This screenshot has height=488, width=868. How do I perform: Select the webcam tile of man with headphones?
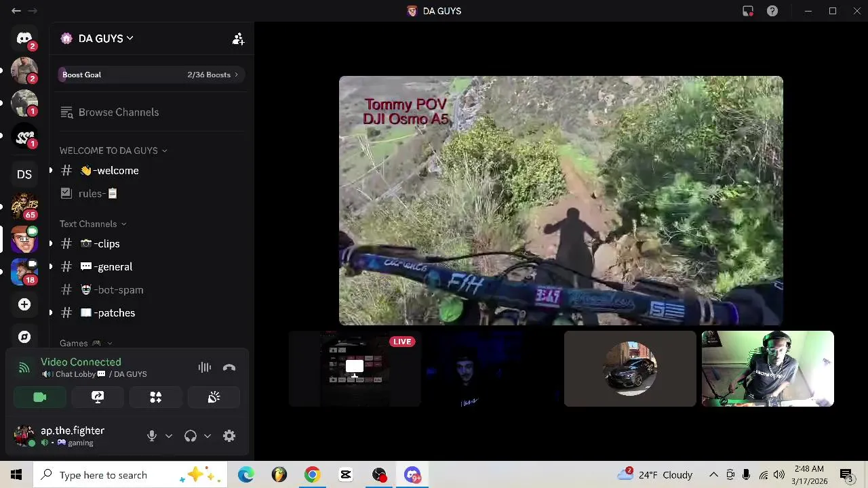pyautogui.click(x=768, y=369)
